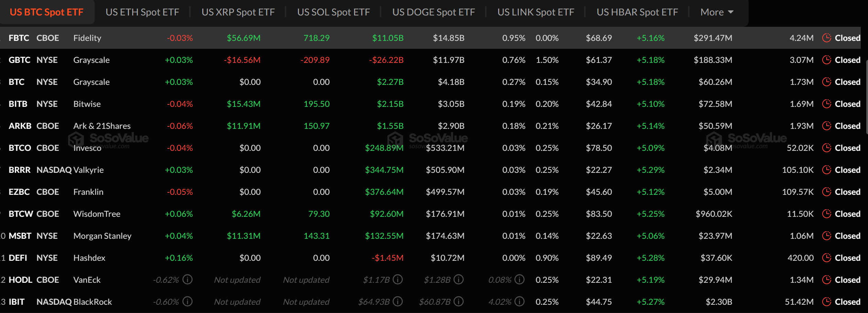Viewport: 868px width, 313px height.
Task: Select the US SOL Spot ETF tab
Action: pos(333,12)
